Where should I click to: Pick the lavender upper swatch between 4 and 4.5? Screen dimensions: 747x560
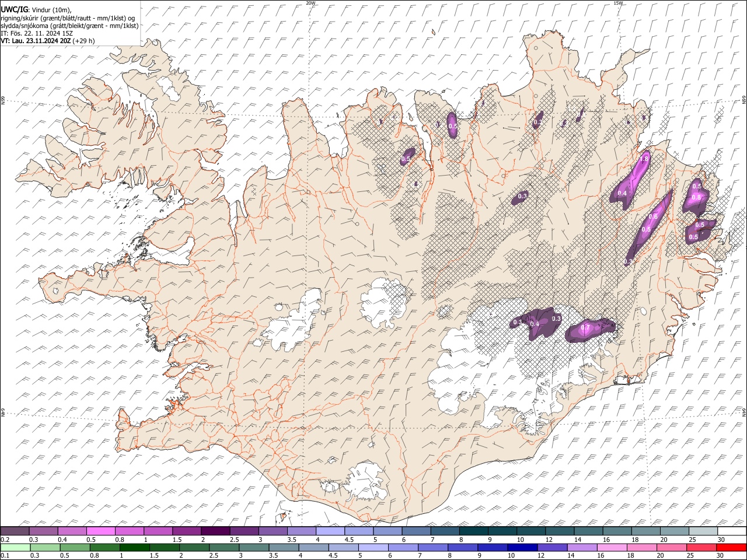pos(330,531)
